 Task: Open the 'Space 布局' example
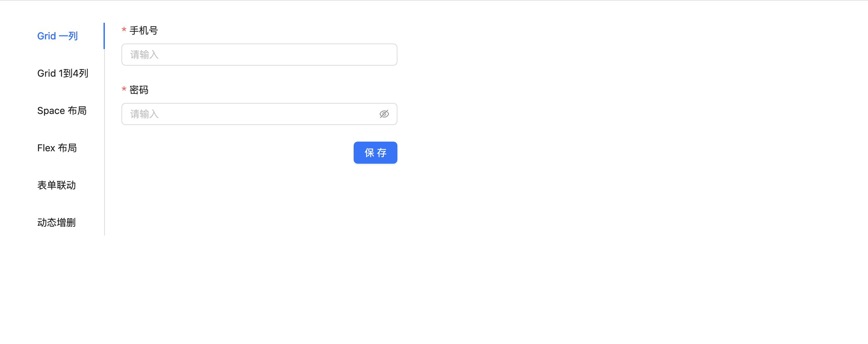[x=62, y=111]
